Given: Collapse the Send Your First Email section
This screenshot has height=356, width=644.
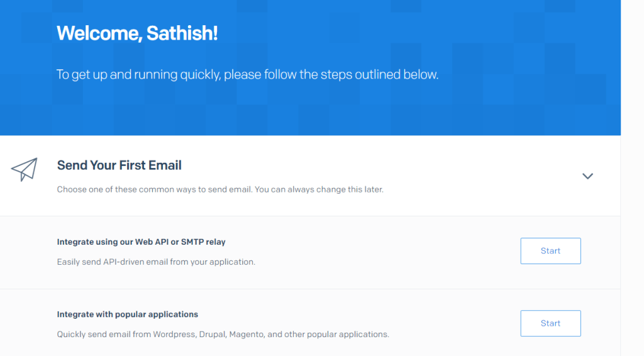Looking at the screenshot, I should tap(587, 176).
